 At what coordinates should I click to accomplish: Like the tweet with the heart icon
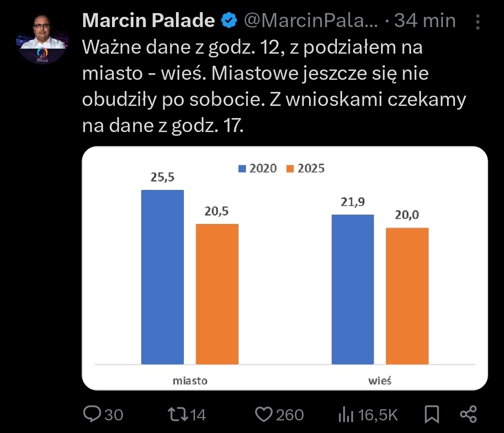click(264, 414)
